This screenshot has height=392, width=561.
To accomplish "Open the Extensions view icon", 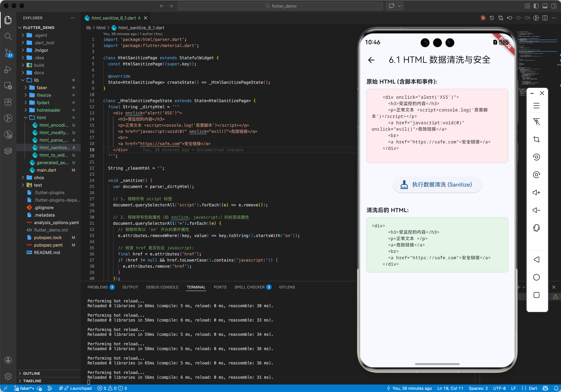I will [8, 102].
